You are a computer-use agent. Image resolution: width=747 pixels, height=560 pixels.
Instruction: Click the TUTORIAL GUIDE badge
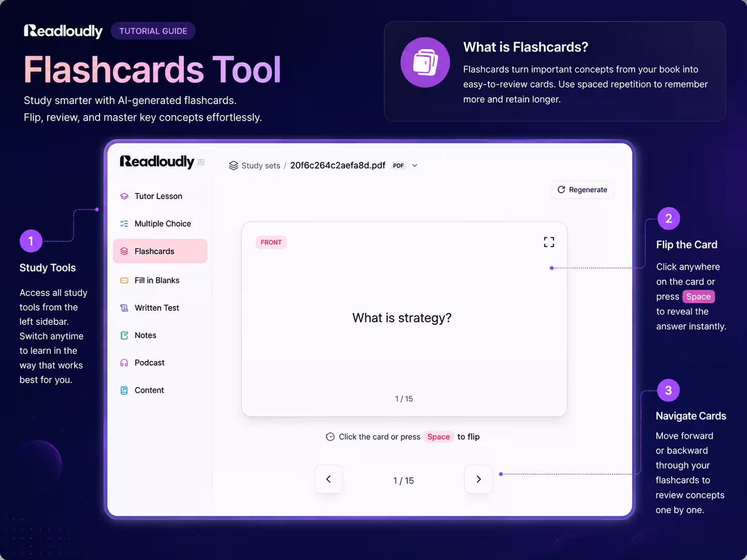(x=153, y=31)
